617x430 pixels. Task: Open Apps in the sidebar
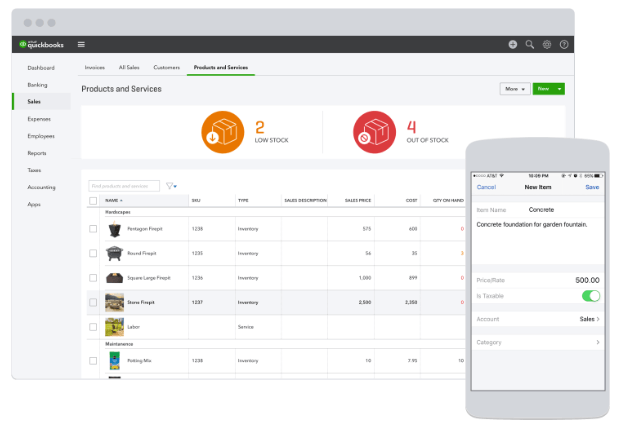pyautogui.click(x=34, y=204)
